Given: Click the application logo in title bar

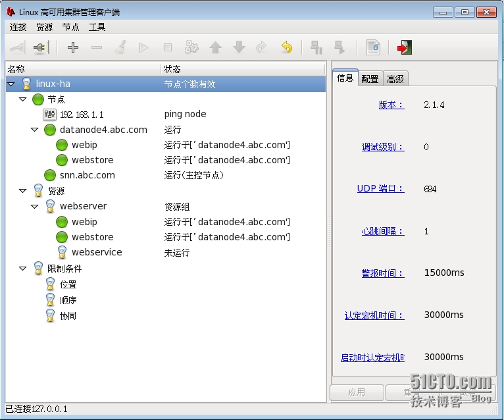Looking at the screenshot, I should point(11,12).
